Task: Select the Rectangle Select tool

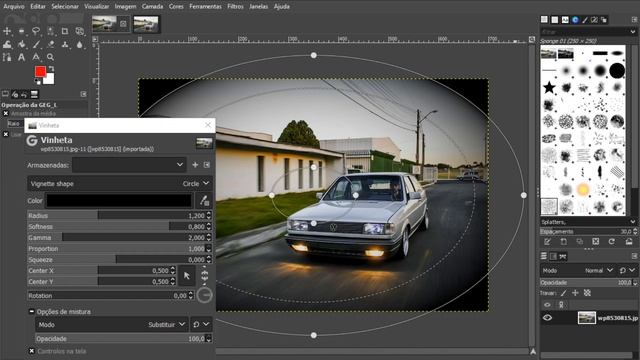Action: pos(21,31)
